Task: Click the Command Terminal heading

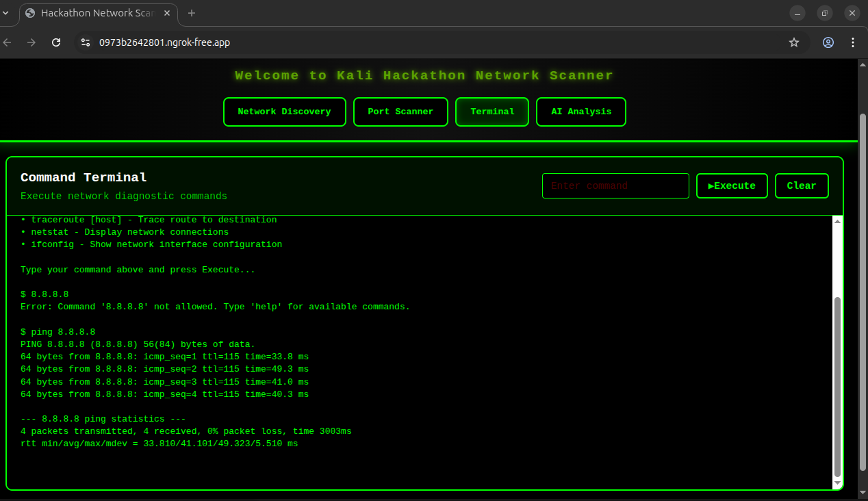Action: click(84, 177)
